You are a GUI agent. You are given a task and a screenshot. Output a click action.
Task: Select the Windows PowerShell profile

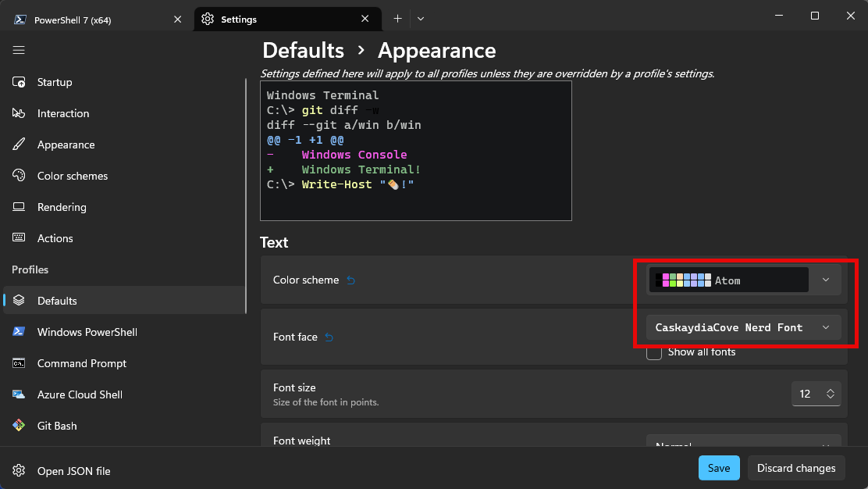(x=124, y=332)
